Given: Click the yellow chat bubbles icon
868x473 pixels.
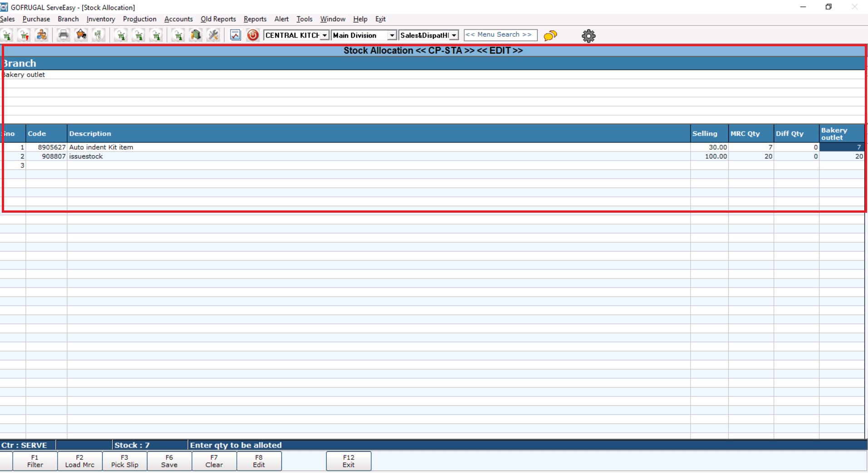Looking at the screenshot, I should (550, 35).
